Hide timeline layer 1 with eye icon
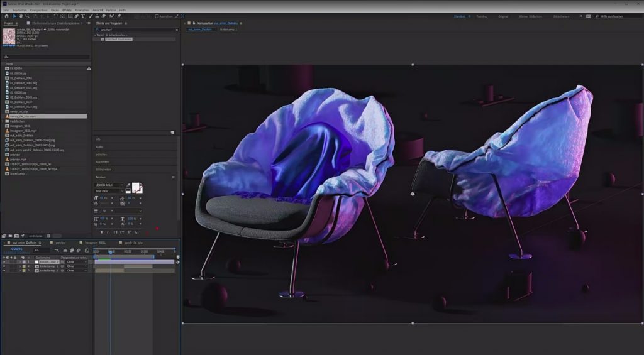Screen dimensions: 644x355 click(4, 262)
